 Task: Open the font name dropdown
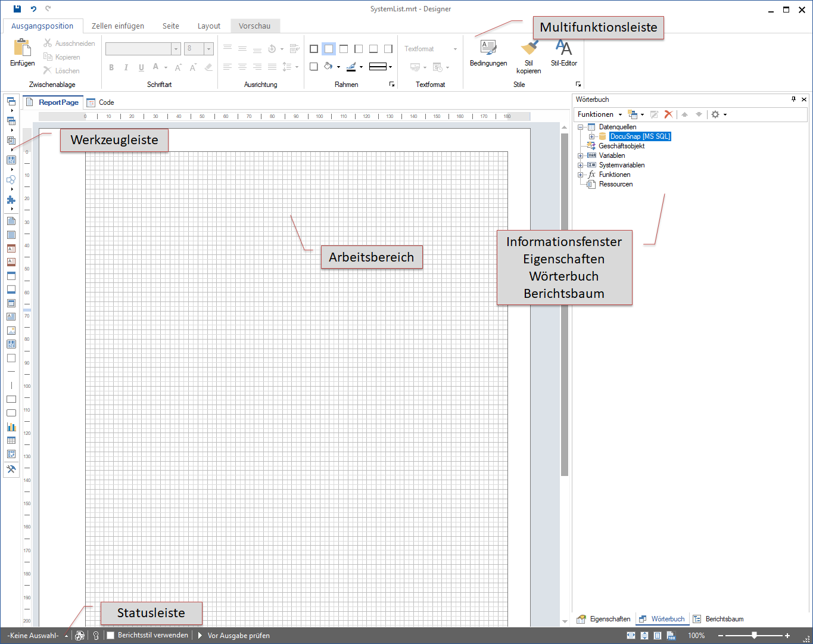click(176, 49)
